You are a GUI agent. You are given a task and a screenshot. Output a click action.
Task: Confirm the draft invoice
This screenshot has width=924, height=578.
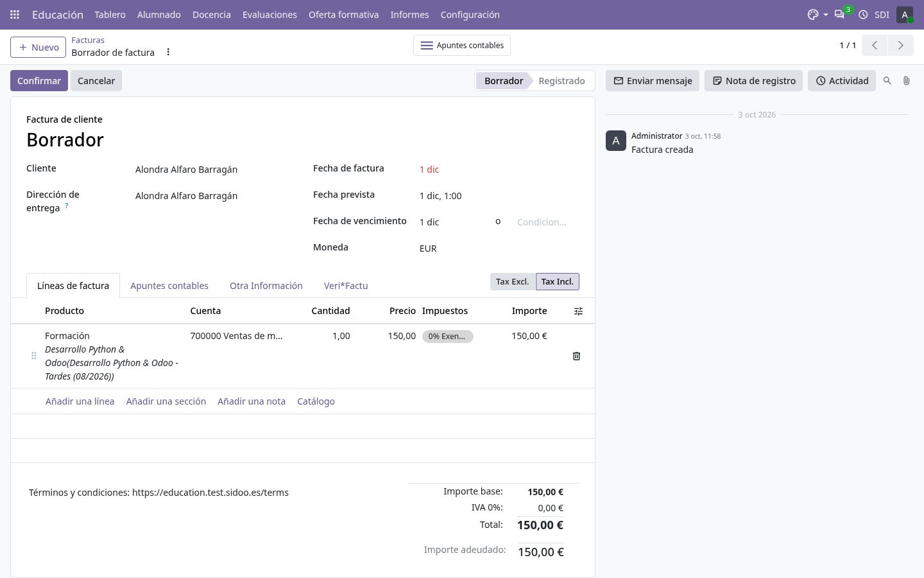tap(39, 81)
